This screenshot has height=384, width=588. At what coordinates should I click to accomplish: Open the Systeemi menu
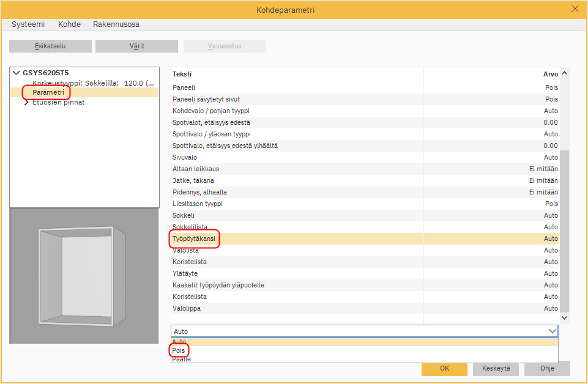point(28,24)
